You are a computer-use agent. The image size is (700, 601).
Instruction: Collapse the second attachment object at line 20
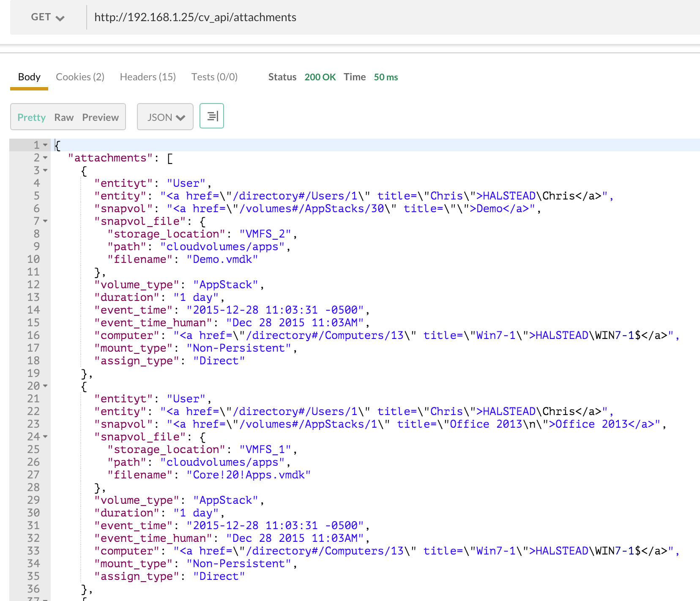(x=45, y=386)
